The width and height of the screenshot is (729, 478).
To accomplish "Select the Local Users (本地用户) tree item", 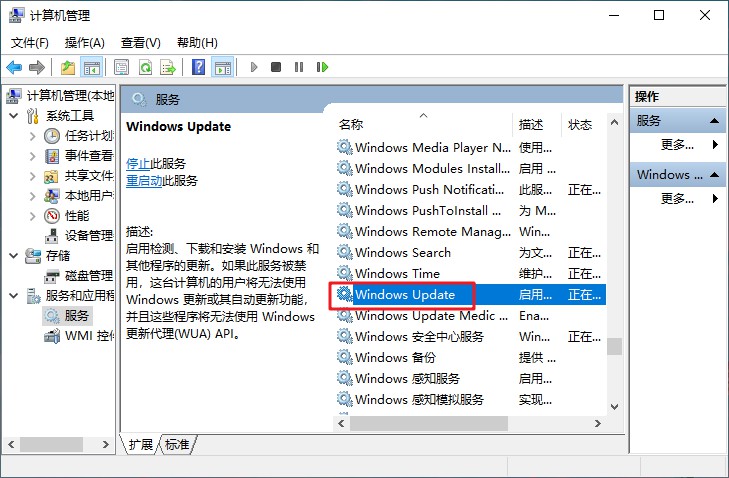I will point(79,196).
